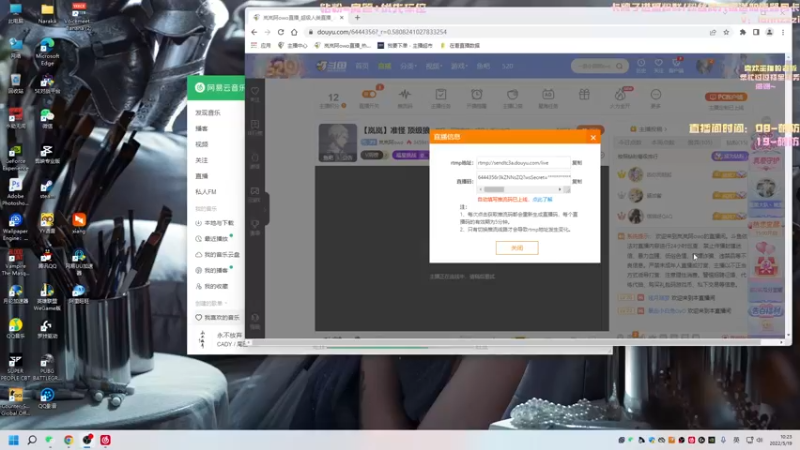Viewport: 800px width, 450px height.
Task: Open 我的音乐云盘 in NetEase Cloud Music
Action: [217, 255]
